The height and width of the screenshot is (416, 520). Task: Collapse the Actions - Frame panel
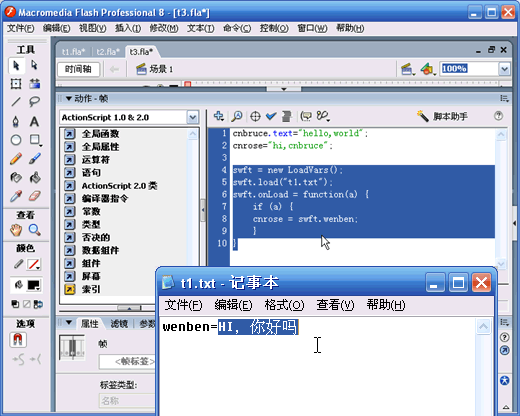pyautogui.click(x=69, y=98)
